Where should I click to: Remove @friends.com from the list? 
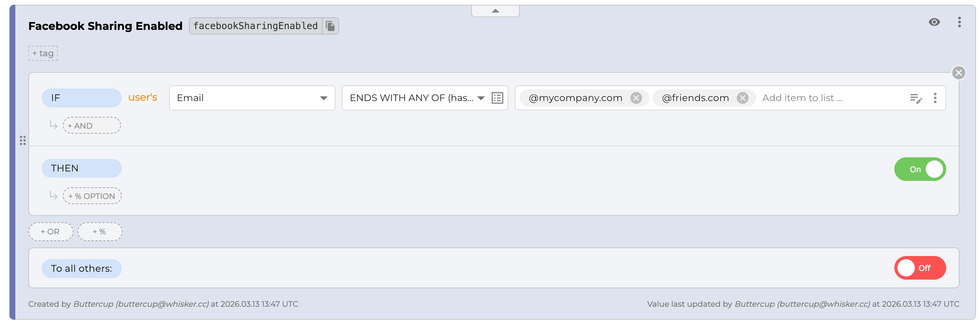click(x=742, y=98)
